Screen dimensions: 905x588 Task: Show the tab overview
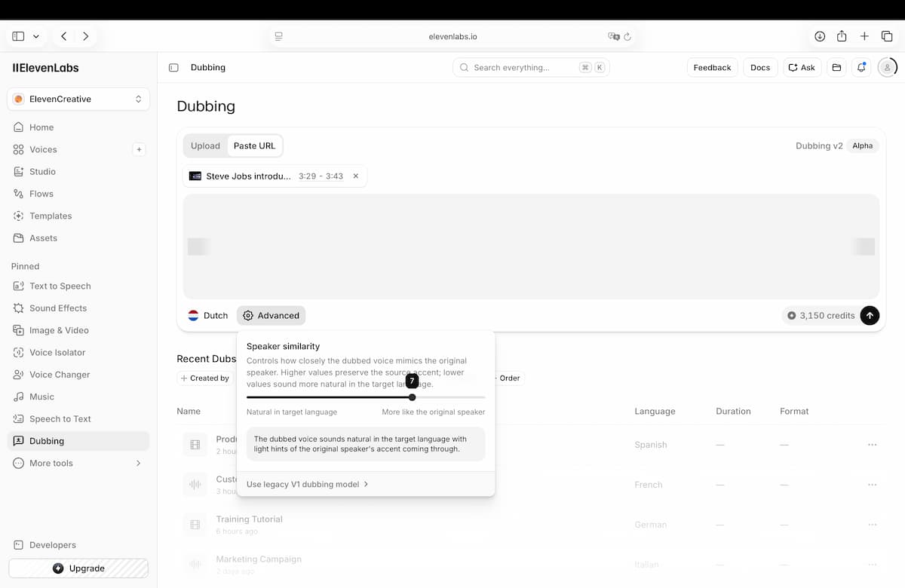click(887, 36)
